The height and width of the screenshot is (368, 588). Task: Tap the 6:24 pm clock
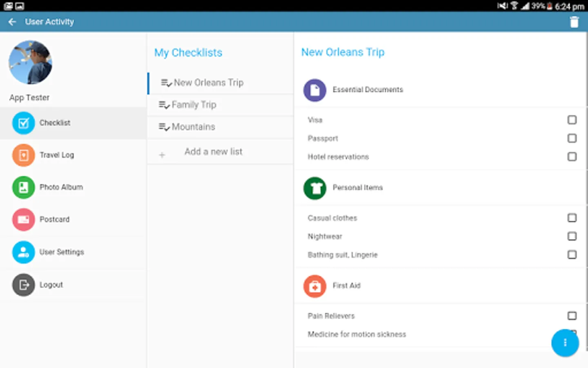pos(570,6)
